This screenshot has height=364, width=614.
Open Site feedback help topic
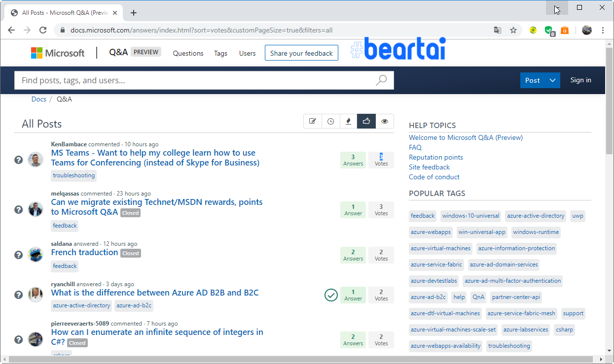[x=429, y=167]
